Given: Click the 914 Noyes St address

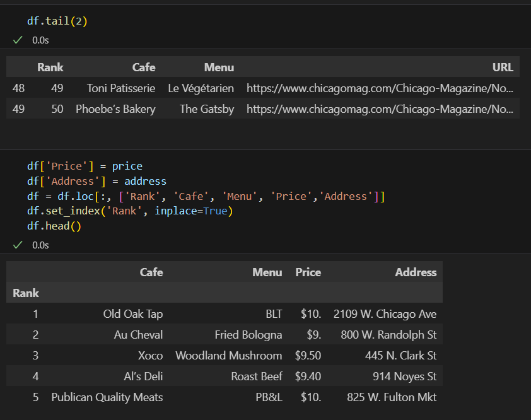Looking at the screenshot, I should [x=405, y=376].
